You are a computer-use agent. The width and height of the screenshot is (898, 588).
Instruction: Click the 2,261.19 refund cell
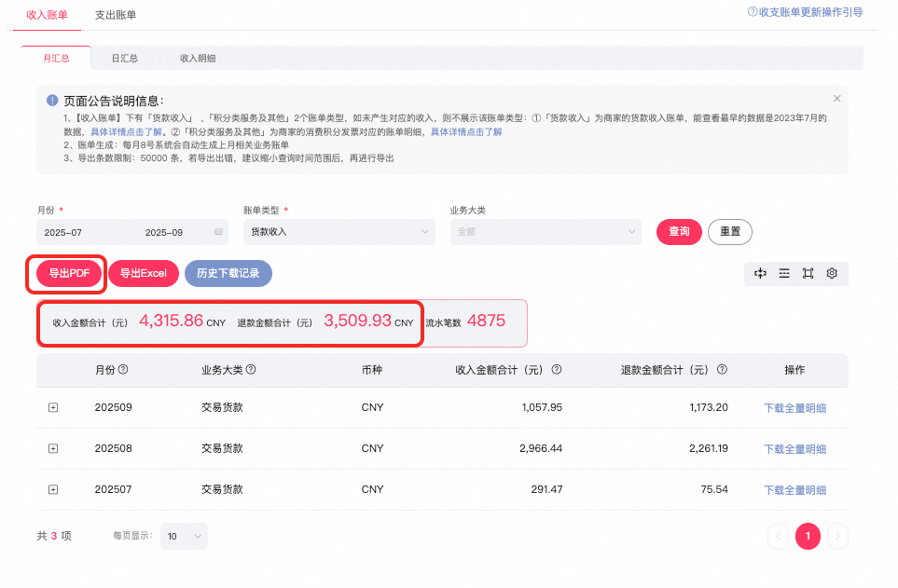[709, 448]
